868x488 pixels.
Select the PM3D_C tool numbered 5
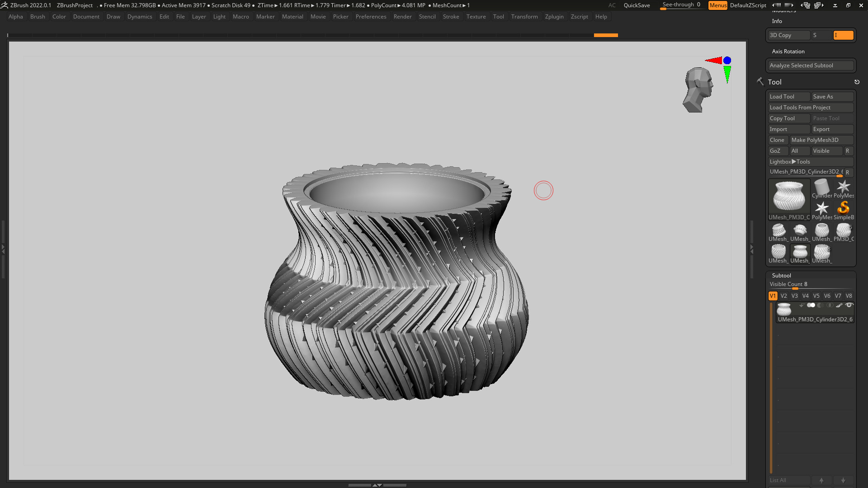[x=844, y=232]
